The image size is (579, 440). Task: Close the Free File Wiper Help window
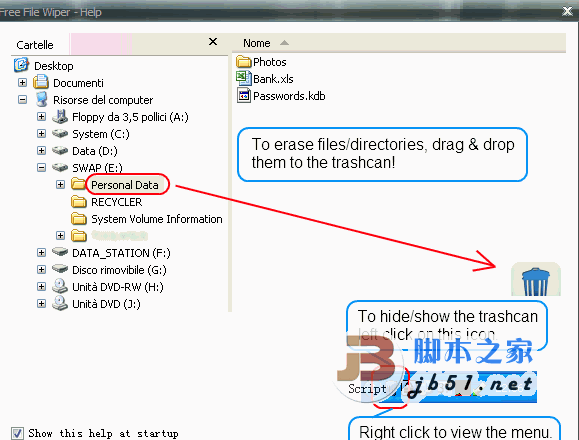pyautogui.click(x=568, y=11)
